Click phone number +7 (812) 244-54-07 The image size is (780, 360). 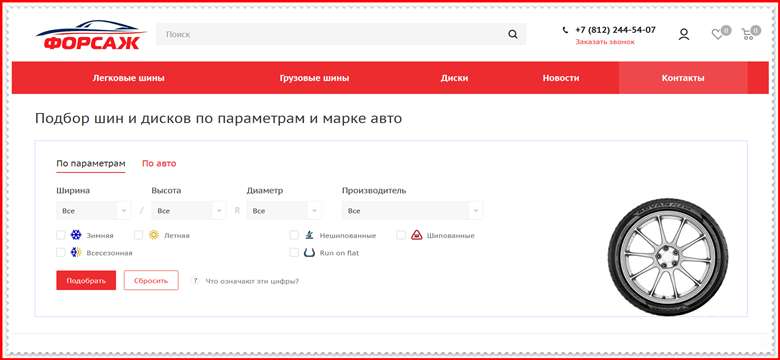coord(615,30)
